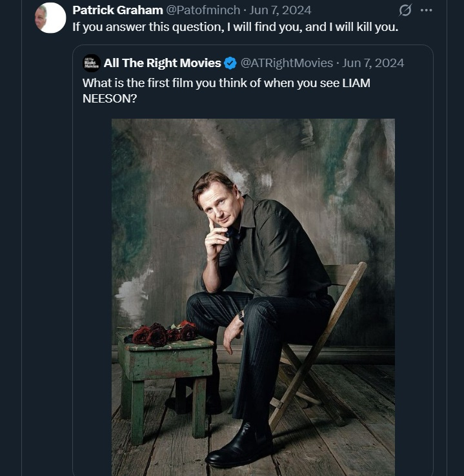
Task: Click the All The Right Movies account name
Action: (x=163, y=63)
